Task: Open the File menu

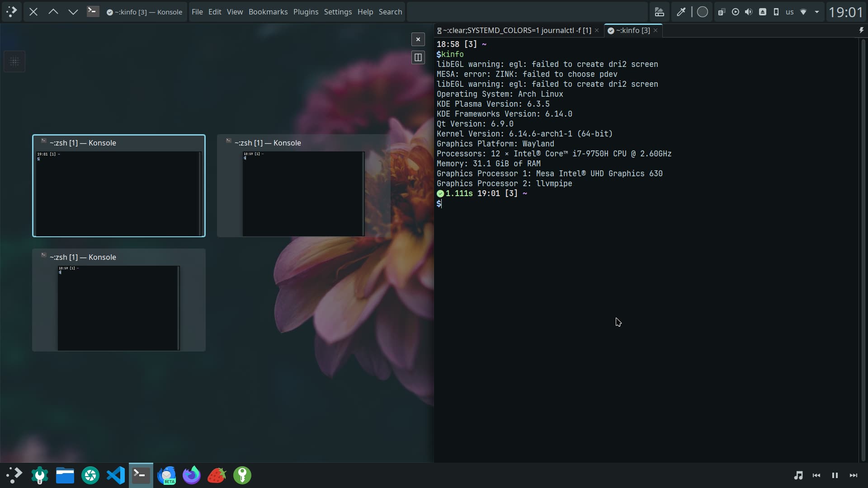Action: coord(197,12)
